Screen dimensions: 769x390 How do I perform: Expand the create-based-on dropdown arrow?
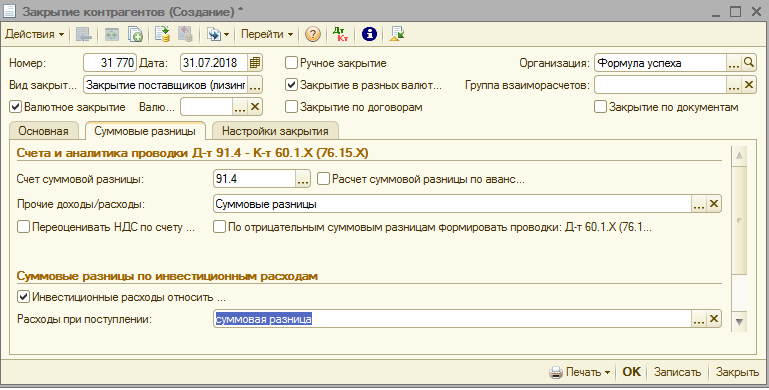coord(227,34)
